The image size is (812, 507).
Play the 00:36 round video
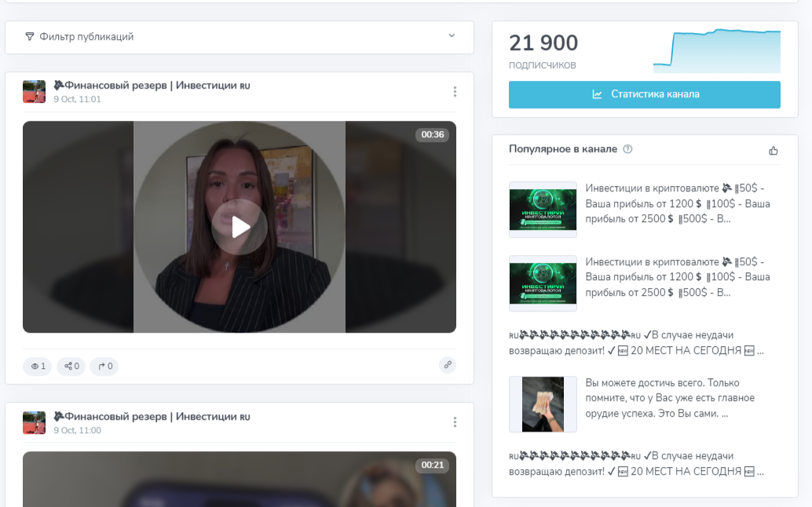point(240,227)
